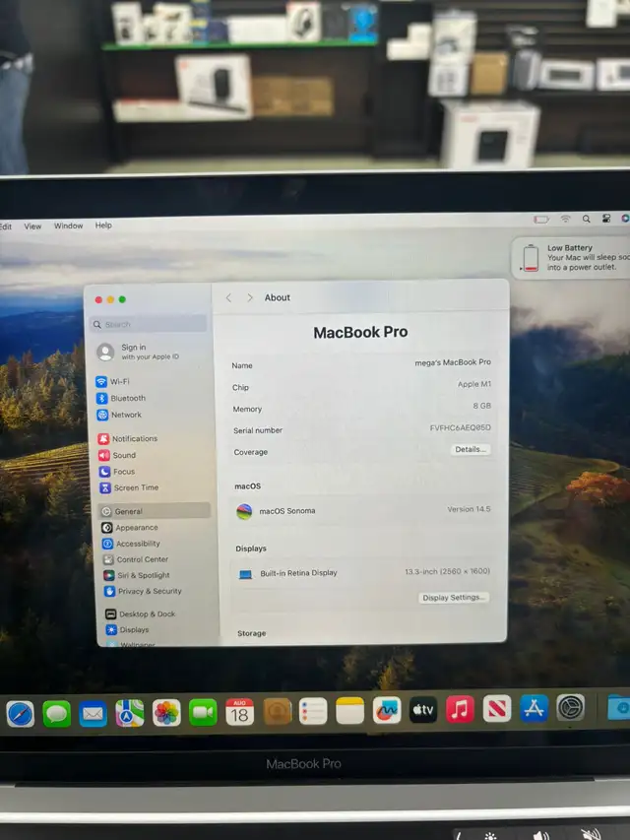The image size is (630, 840).
Task: Open the View menu
Action: tap(32, 226)
